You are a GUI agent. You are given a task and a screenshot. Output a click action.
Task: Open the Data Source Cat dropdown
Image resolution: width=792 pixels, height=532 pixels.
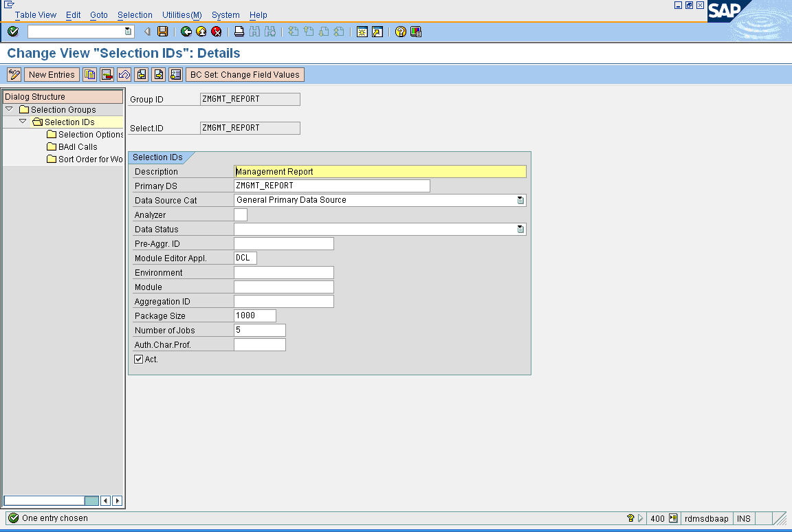point(522,200)
